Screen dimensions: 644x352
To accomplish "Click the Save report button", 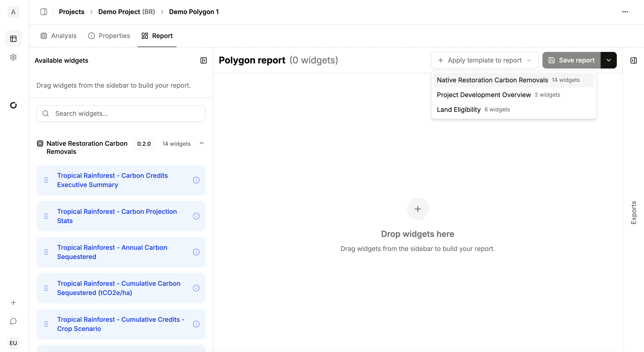I will 571,60.
